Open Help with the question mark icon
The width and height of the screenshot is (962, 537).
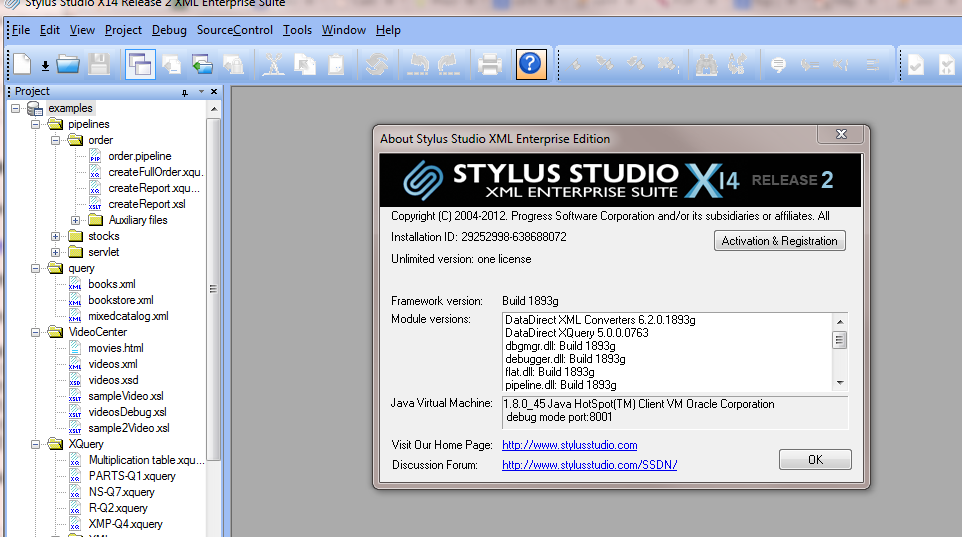531,64
